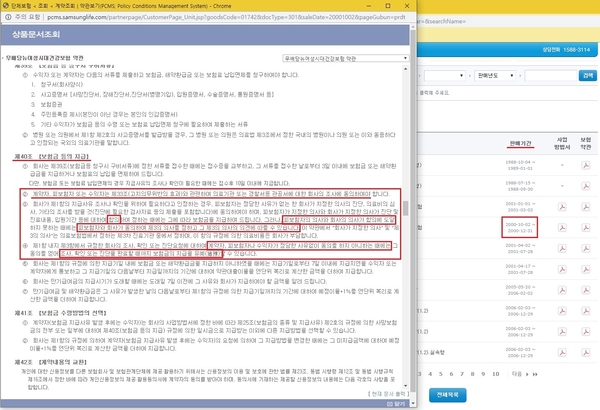The height and width of the screenshot is (410, 600).
Task: Click the blue 검색 button
Action: pos(587,75)
